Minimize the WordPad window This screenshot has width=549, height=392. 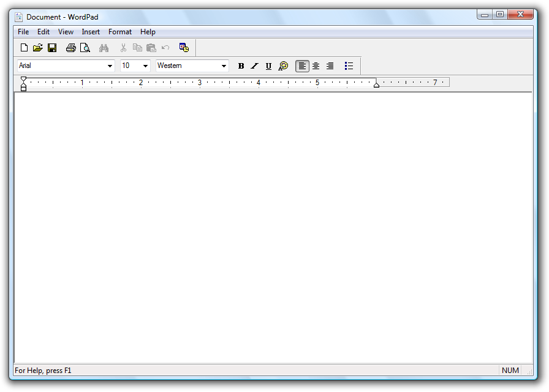click(x=485, y=14)
